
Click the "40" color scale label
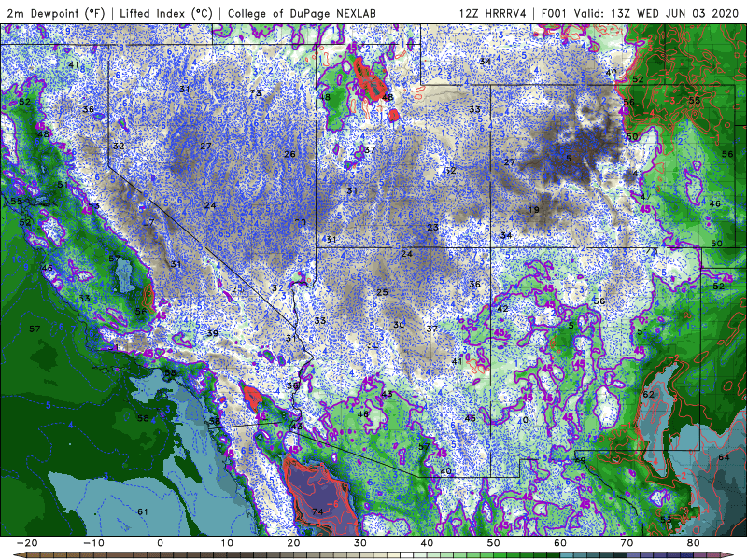[x=427, y=543]
